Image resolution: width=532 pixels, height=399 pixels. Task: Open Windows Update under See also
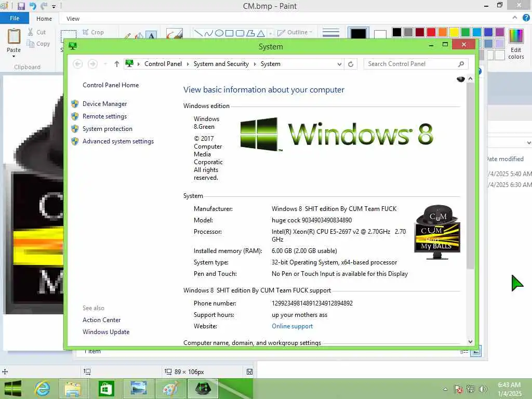pos(106,332)
